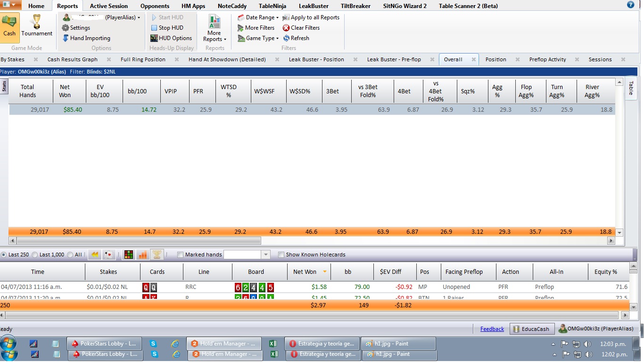Switch to the Position report tab
The height and width of the screenshot is (362, 644).
(496, 59)
